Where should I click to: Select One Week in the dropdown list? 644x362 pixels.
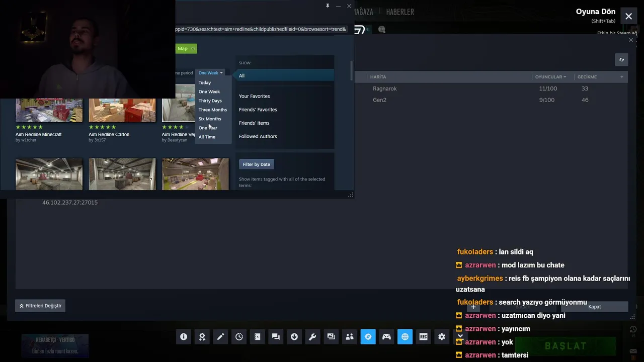coord(209,92)
